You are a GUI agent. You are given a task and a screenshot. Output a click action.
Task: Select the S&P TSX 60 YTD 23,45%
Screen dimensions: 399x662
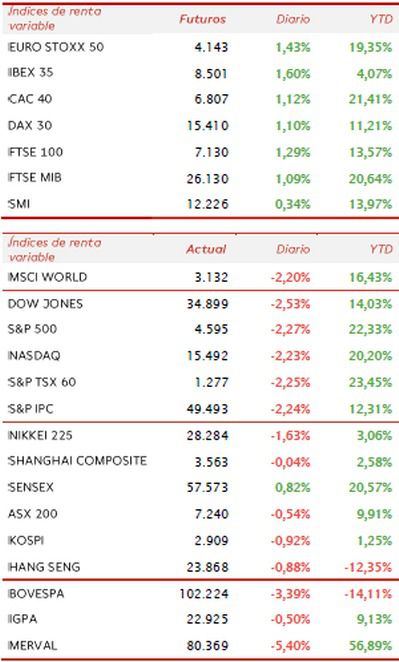(370, 383)
